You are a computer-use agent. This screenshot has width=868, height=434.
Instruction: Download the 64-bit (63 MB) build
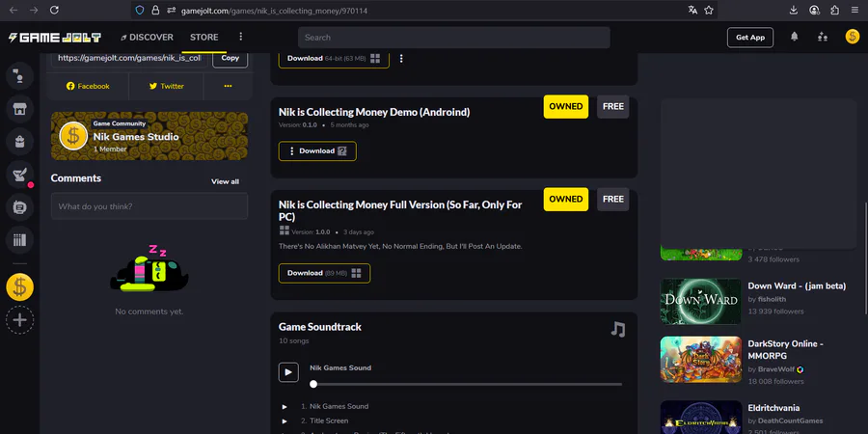click(334, 59)
